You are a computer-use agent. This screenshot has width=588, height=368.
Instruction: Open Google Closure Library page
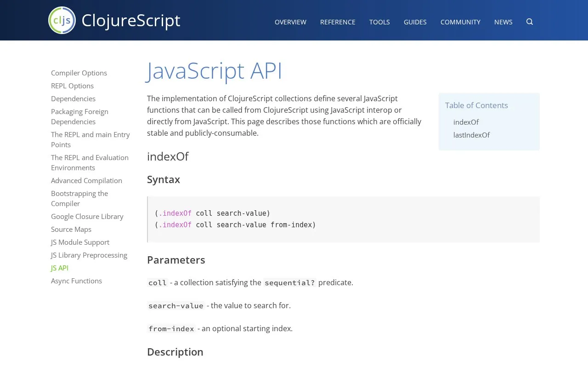(x=87, y=216)
